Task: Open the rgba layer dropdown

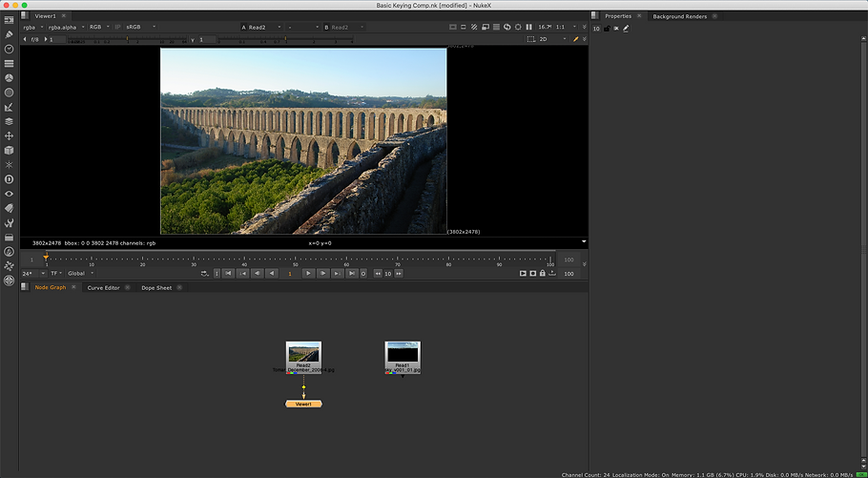Action: point(33,27)
